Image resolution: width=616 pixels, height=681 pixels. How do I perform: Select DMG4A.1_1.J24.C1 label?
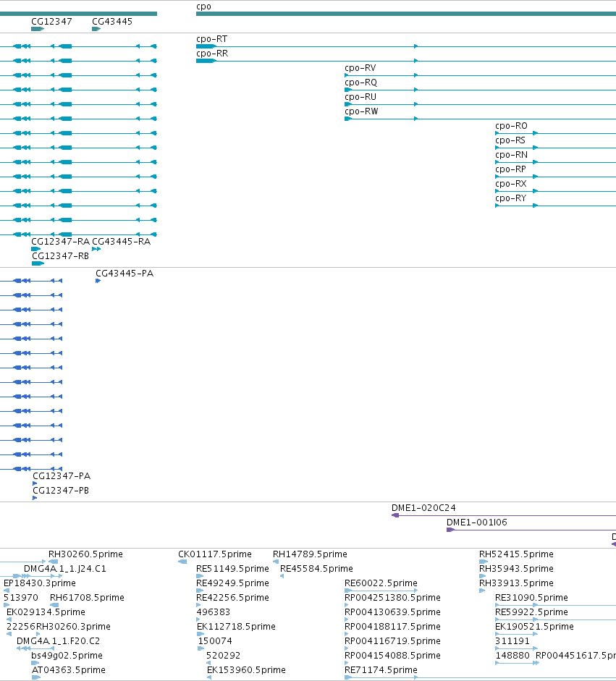click(x=64, y=569)
